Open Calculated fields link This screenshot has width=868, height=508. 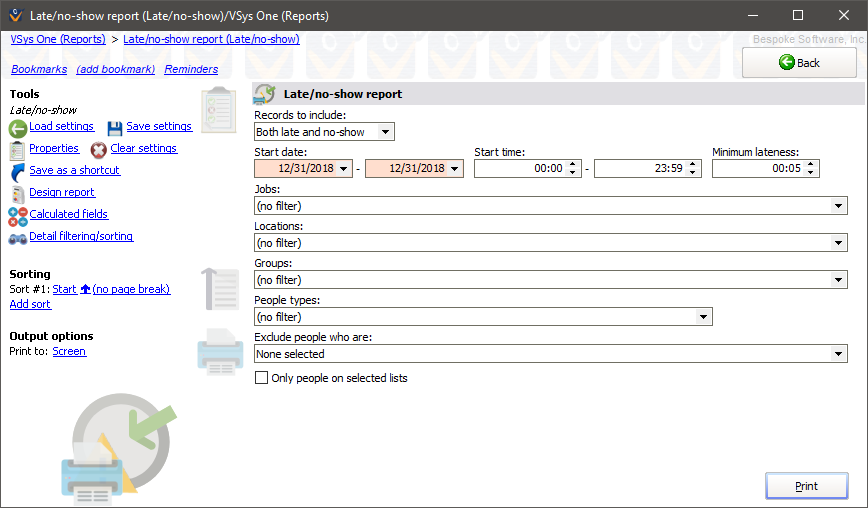pyautogui.click(x=69, y=214)
